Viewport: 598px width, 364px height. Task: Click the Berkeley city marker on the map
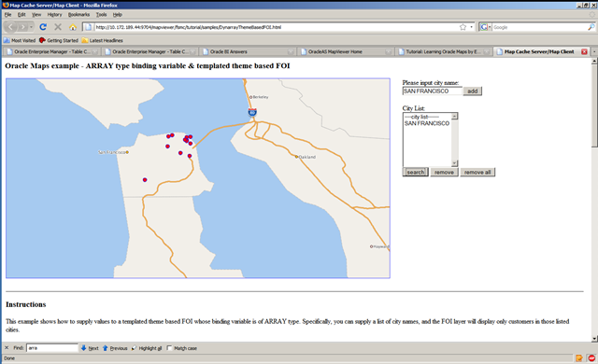click(250, 97)
